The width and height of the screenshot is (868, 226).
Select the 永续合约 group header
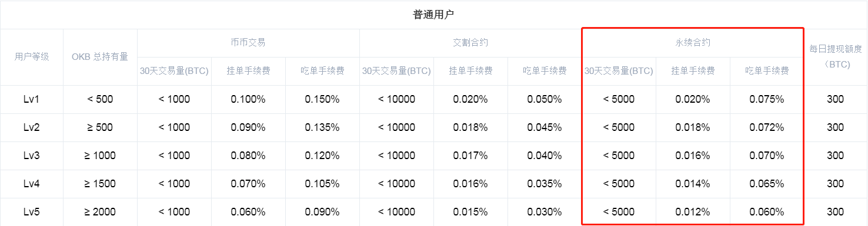[693, 43]
